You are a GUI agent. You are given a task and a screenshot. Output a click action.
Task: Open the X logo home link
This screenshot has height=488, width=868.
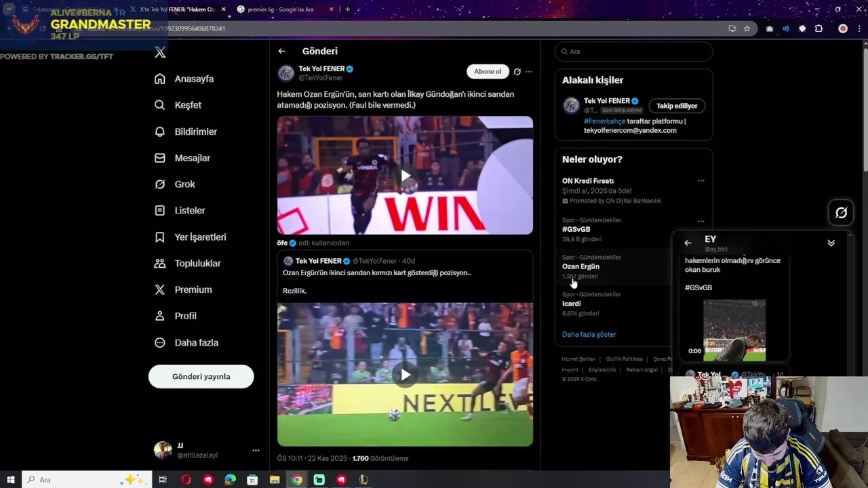point(160,52)
